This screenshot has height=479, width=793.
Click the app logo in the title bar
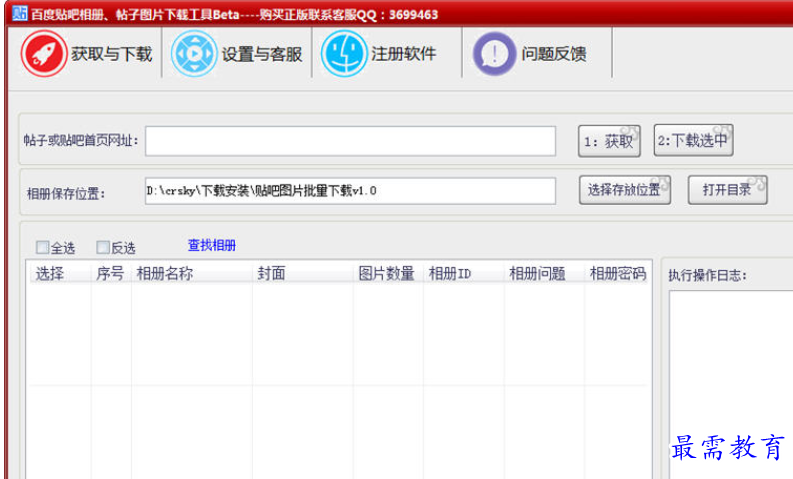click(x=20, y=13)
